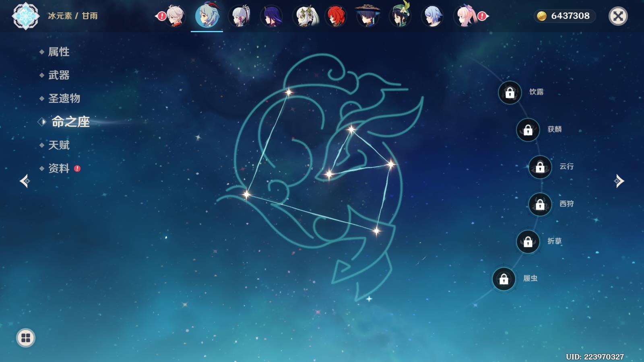Open the grid menu button bottom-left
This screenshot has height=362, width=644.
tap(26, 338)
